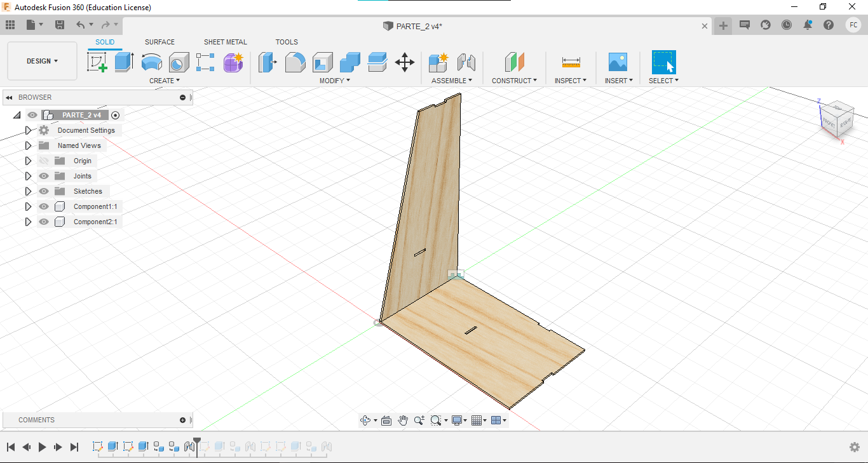Switch to the SURFACE tab
The image size is (868, 463).
pyautogui.click(x=159, y=42)
